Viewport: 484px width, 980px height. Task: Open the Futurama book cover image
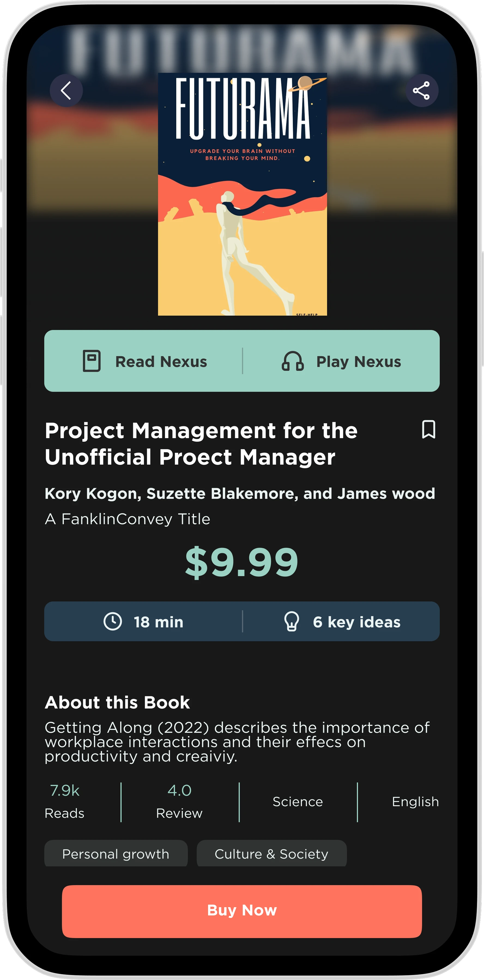pyautogui.click(x=242, y=194)
